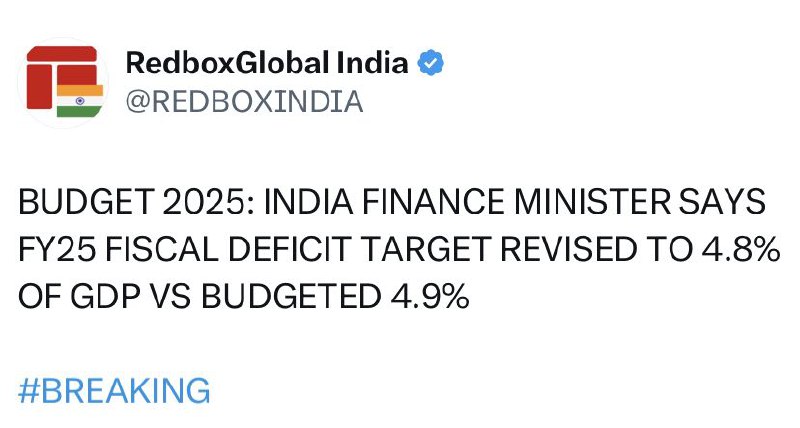Click the word SAYS in tweet text
This screenshot has width=800, height=428.
click(722, 202)
